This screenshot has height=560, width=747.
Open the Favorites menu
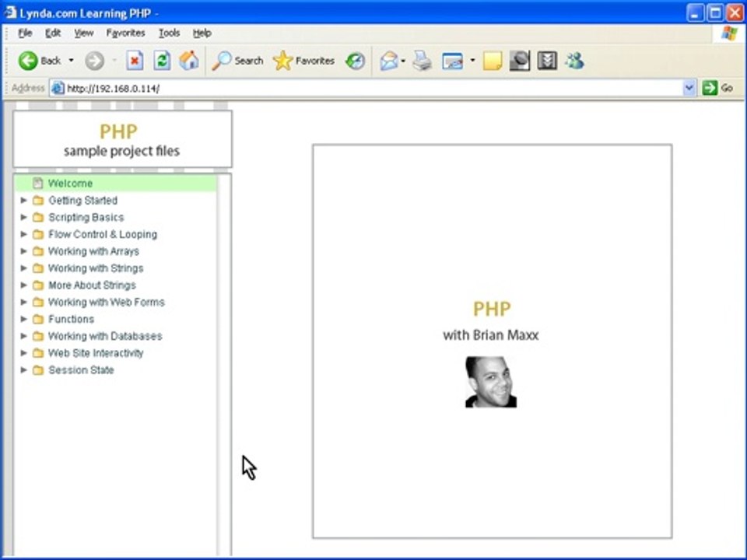pyautogui.click(x=125, y=33)
